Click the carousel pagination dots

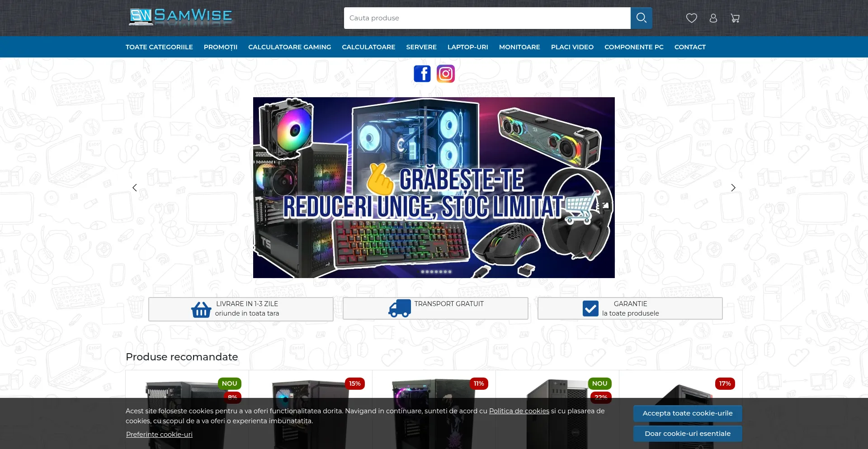(x=436, y=272)
